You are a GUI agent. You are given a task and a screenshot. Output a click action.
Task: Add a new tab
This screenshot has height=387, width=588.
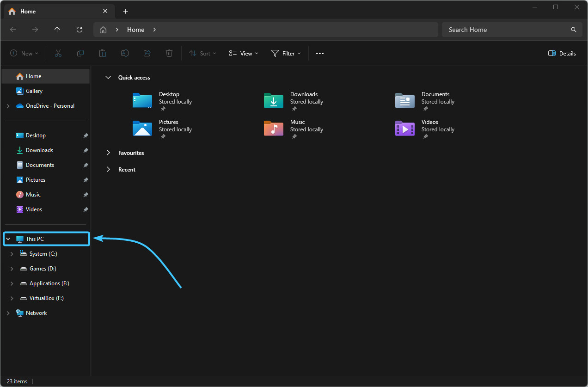[125, 11]
